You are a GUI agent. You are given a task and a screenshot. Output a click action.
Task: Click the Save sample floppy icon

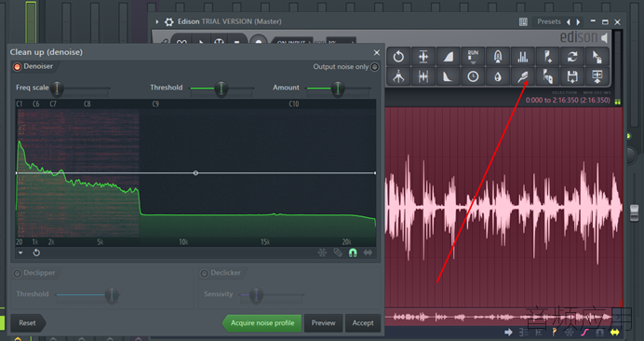point(572,76)
